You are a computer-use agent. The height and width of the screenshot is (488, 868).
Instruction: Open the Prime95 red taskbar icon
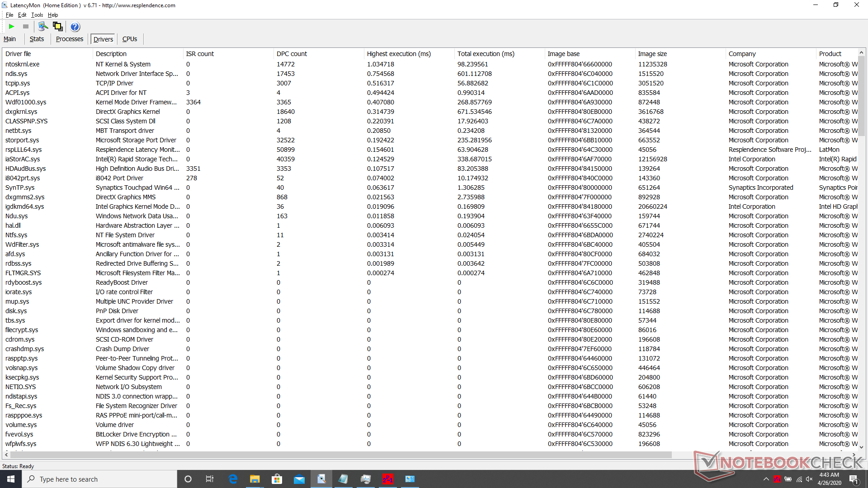(x=387, y=479)
